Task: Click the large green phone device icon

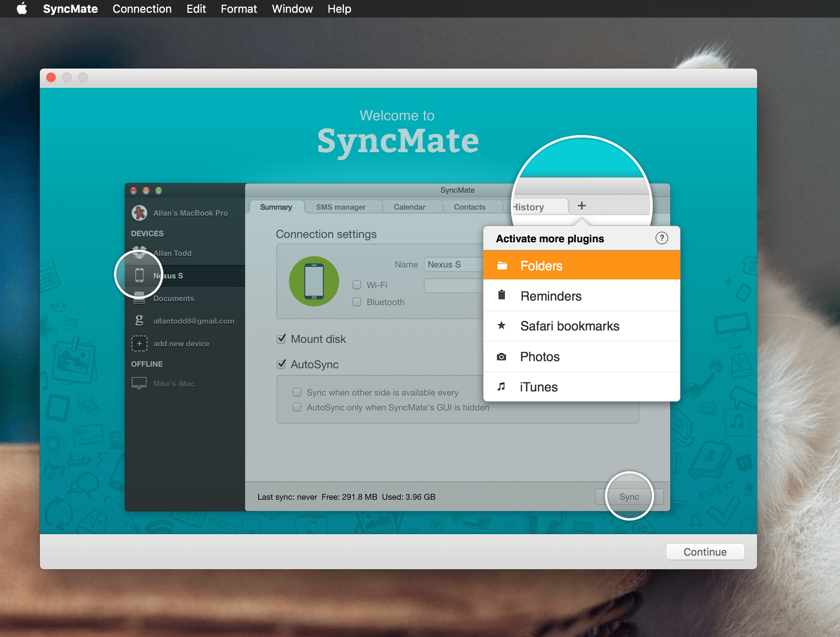Action: [314, 281]
